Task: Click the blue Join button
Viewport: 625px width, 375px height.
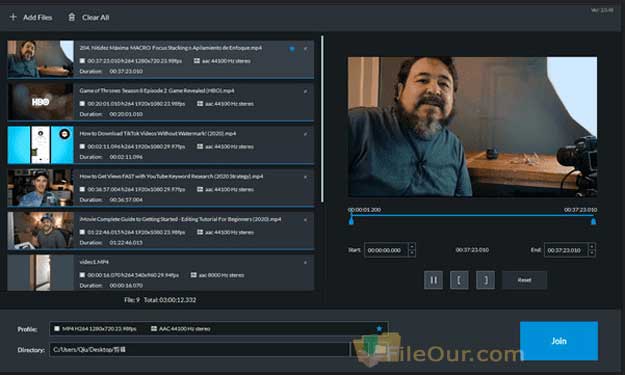Action: click(559, 341)
